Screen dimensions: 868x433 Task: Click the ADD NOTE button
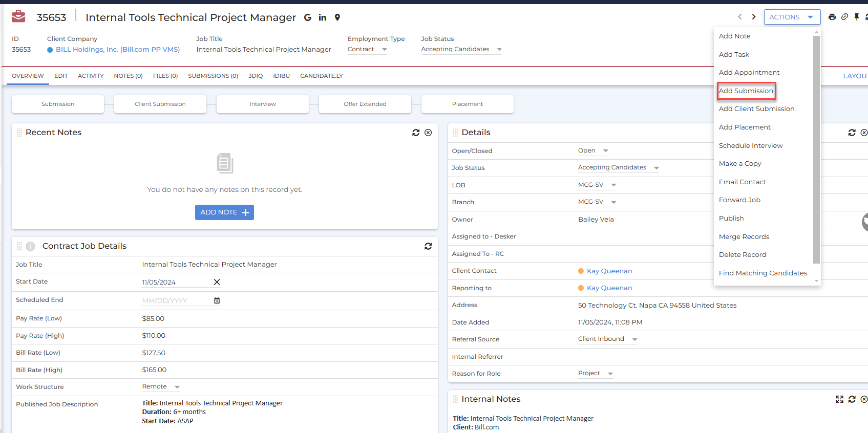(224, 212)
